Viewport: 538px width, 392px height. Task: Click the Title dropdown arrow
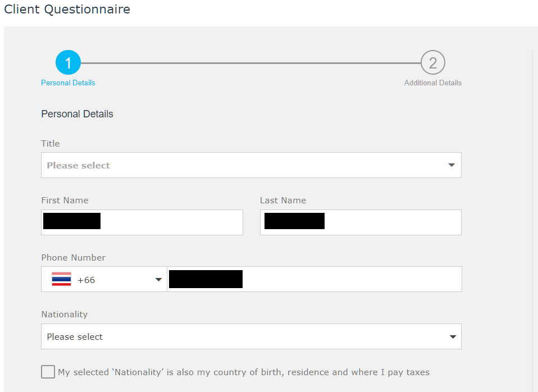452,165
